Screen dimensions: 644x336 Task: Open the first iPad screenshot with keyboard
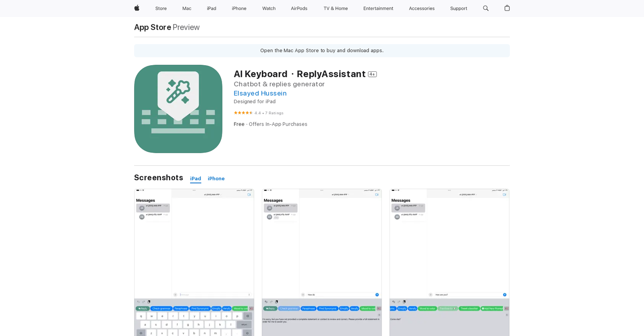coord(194,262)
